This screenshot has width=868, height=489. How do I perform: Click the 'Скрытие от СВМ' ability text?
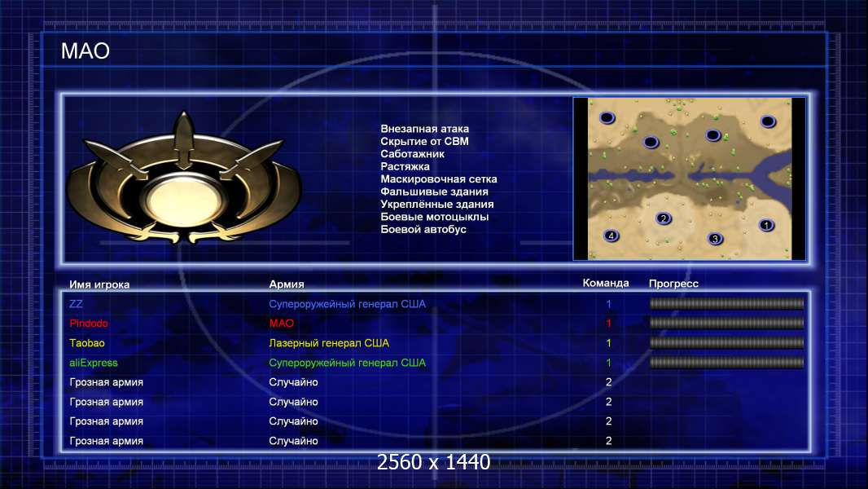(x=424, y=141)
